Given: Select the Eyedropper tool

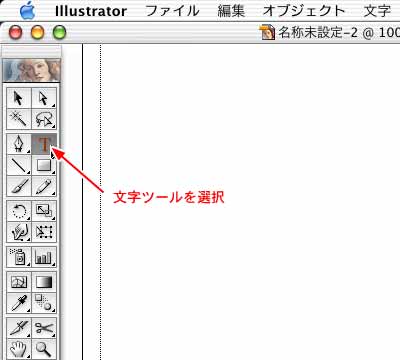Looking at the screenshot, I should tap(19, 303).
